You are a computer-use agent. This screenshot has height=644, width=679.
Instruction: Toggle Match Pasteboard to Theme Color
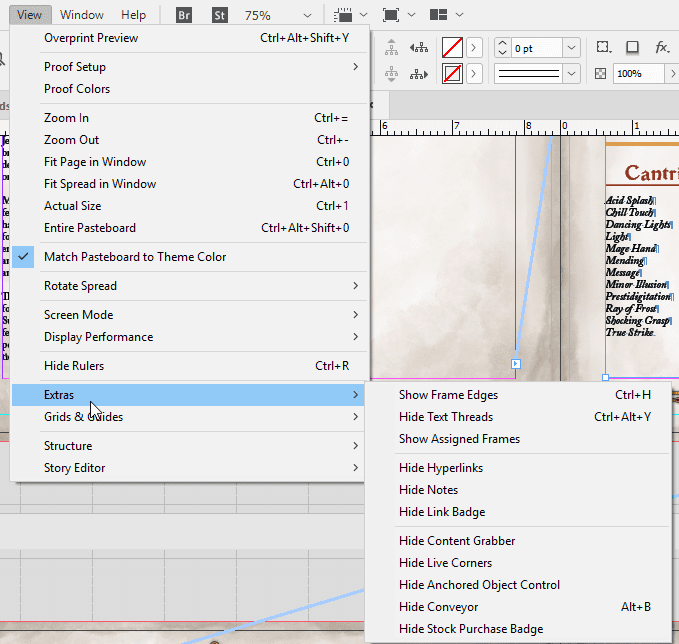pyautogui.click(x=190, y=257)
